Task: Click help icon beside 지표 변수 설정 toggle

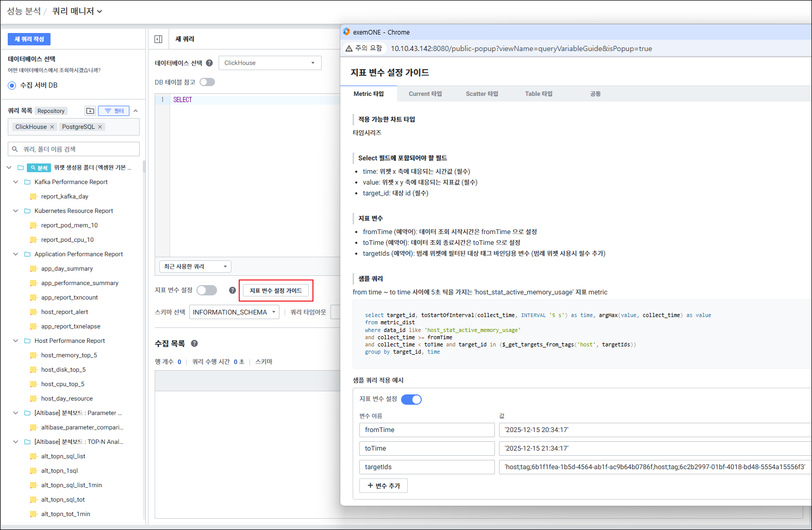Action: tap(233, 290)
